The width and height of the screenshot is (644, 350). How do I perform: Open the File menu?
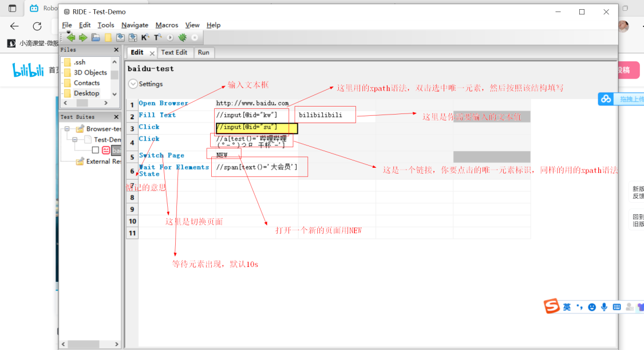tap(67, 25)
